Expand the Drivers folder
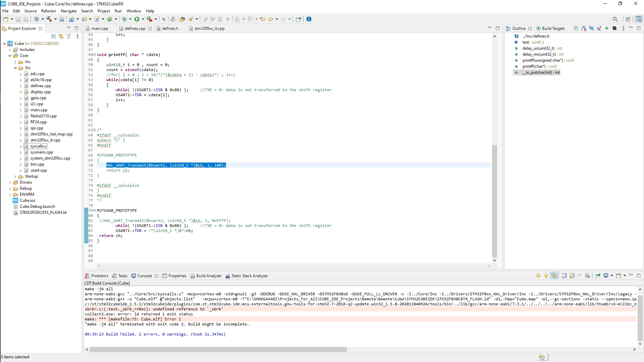644x362 pixels. [x=10, y=182]
